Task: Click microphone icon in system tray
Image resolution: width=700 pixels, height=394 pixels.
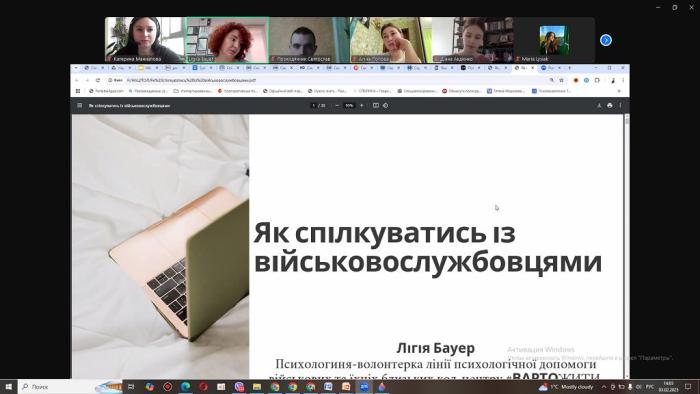Action: tap(630, 387)
